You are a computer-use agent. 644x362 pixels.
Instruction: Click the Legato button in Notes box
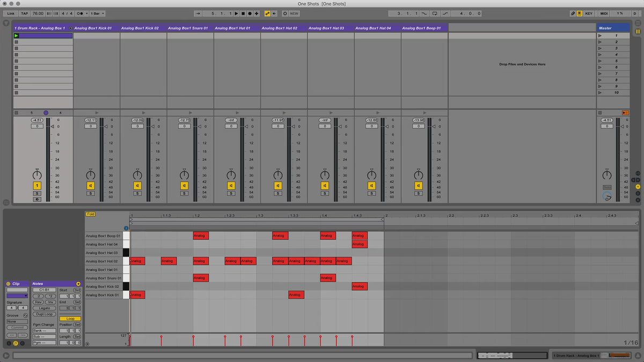point(44,308)
